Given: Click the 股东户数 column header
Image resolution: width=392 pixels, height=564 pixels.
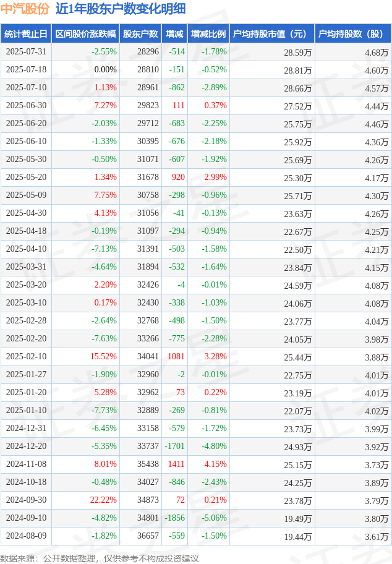Looking at the screenshot, I should [x=140, y=34].
